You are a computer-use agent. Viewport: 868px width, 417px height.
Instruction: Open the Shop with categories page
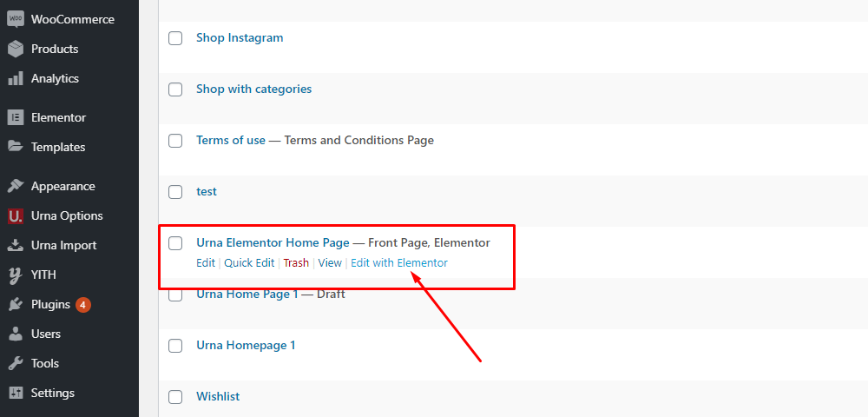(x=254, y=89)
